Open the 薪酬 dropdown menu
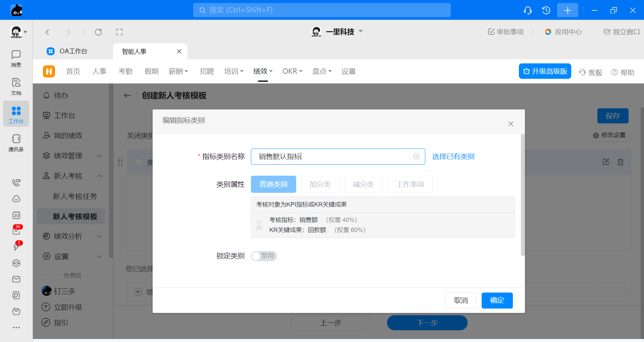The image size is (644, 342). click(178, 71)
